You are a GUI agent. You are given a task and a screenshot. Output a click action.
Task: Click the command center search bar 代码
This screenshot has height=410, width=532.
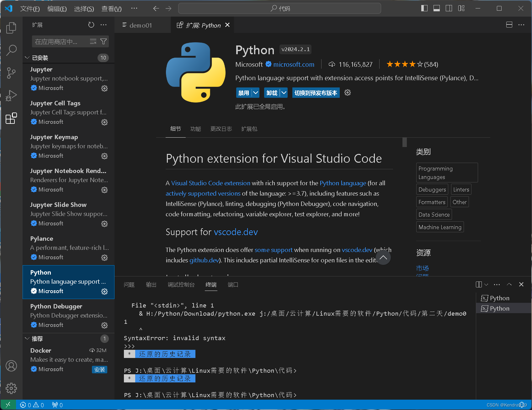(279, 8)
